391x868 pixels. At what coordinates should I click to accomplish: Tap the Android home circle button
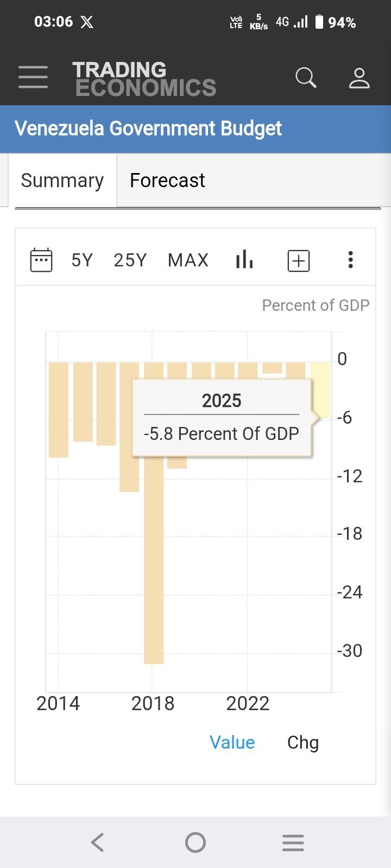coord(195,843)
